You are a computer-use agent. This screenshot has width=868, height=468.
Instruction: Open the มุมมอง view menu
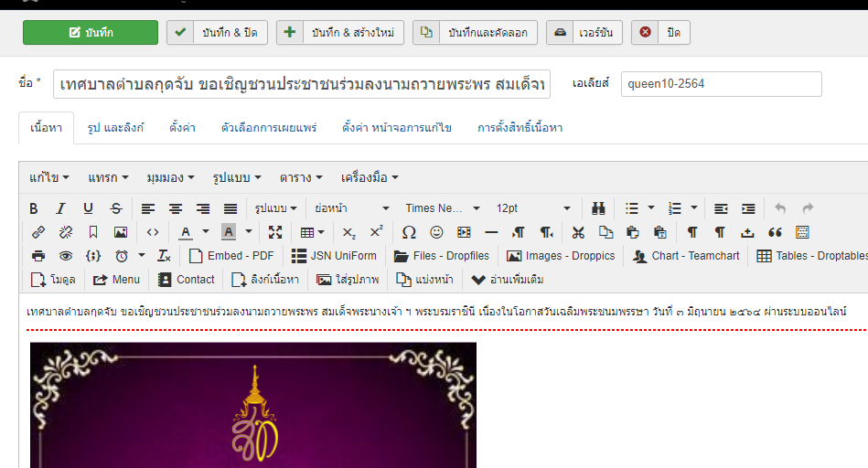[x=170, y=177]
